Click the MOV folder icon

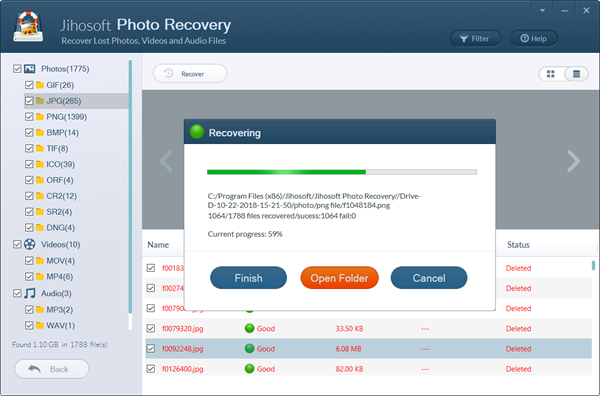coord(40,261)
